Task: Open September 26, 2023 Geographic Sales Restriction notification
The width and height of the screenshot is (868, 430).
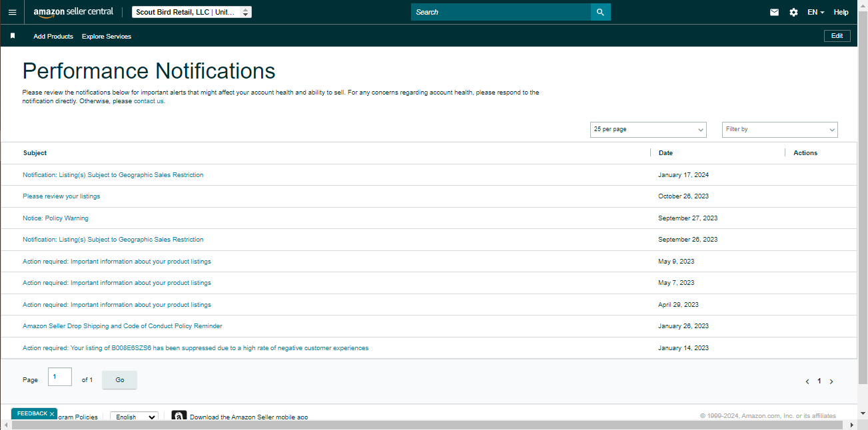Action: (x=113, y=240)
